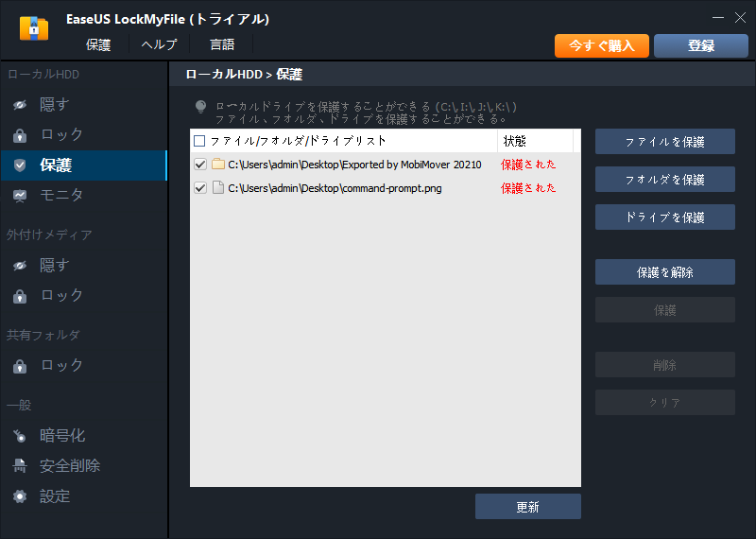Open the 言語 language menu
The height and width of the screenshot is (539, 756).
coord(222,44)
